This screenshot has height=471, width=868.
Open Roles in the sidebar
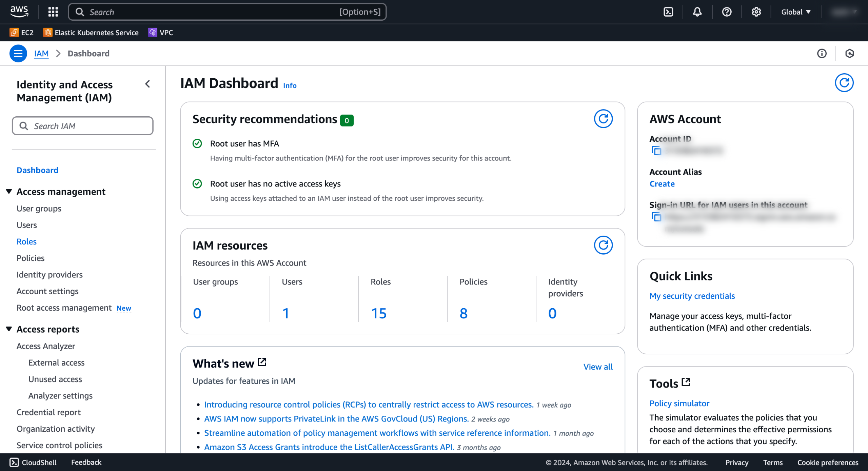click(x=26, y=241)
